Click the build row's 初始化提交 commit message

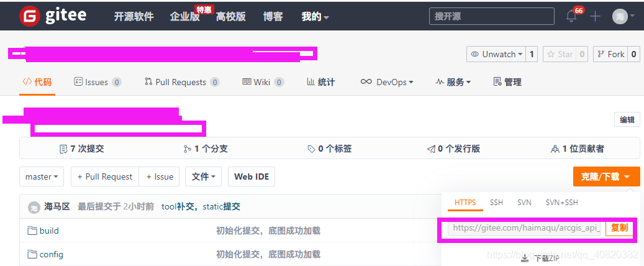click(268, 231)
